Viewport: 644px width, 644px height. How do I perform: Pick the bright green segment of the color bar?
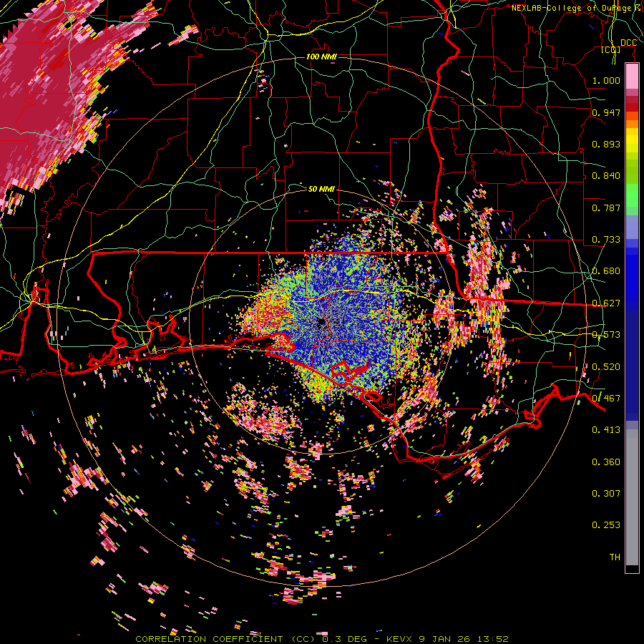632,195
